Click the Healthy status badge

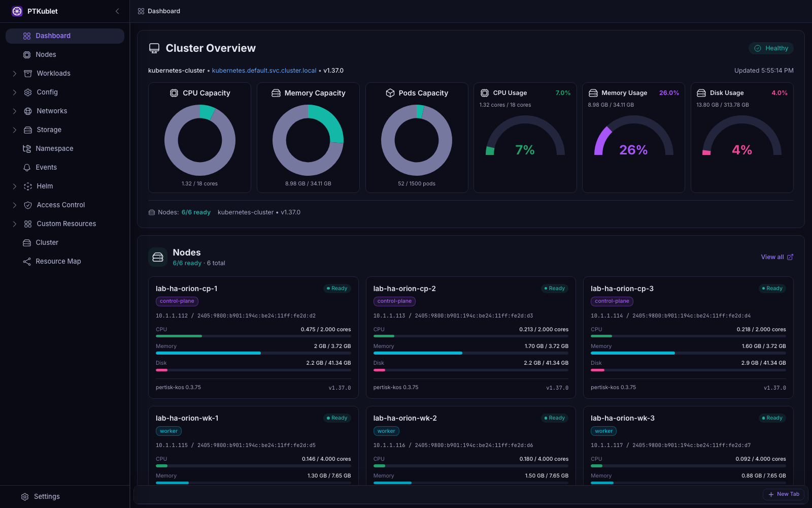(x=771, y=48)
